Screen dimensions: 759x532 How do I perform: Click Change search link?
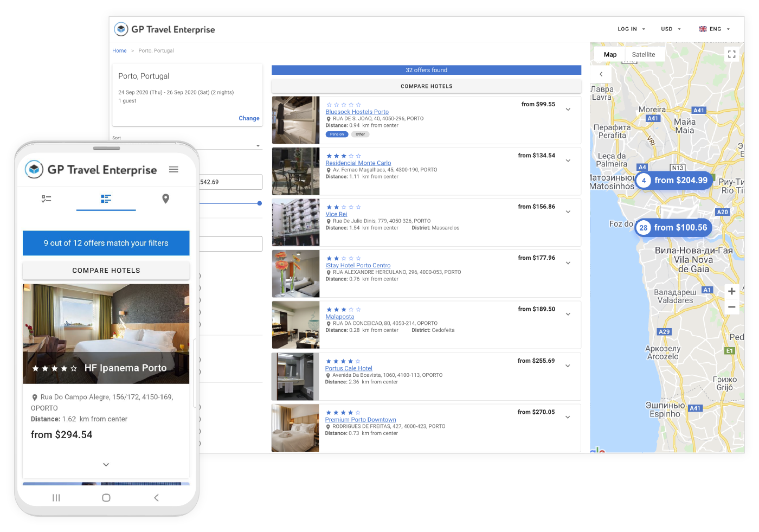(x=249, y=118)
